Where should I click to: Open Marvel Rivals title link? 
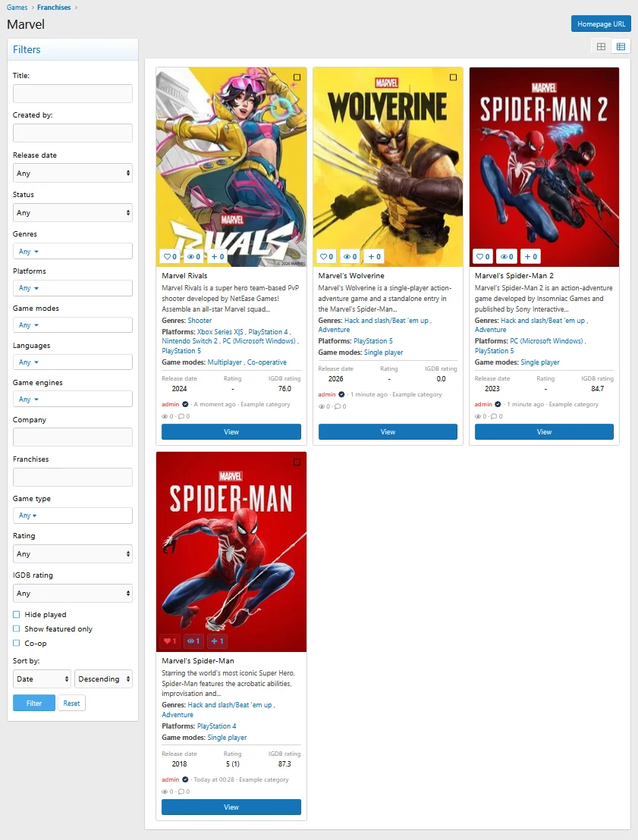[x=184, y=276]
